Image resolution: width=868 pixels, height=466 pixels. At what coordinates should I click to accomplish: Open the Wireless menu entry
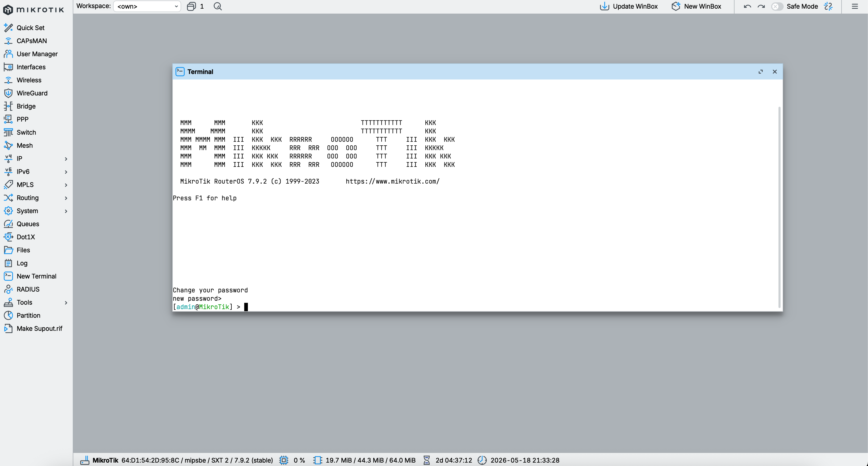click(29, 80)
